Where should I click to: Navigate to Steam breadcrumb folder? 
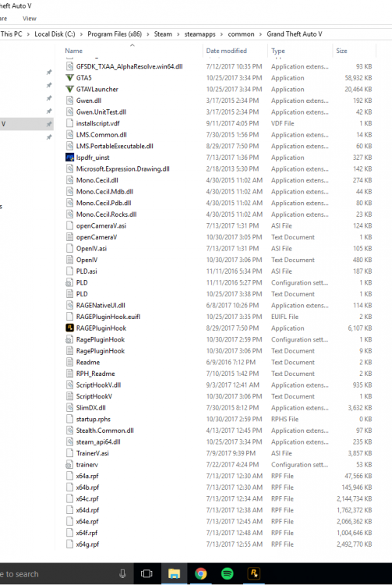(x=163, y=34)
